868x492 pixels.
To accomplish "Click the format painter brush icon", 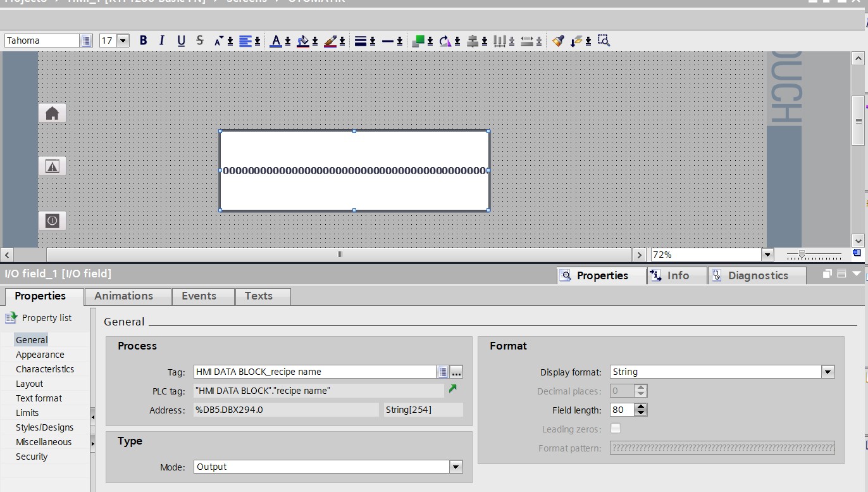I will (x=557, y=41).
